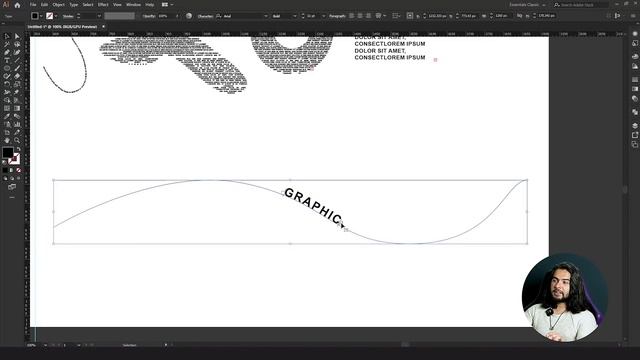Choose the Scale tool
This screenshot has height=360, width=640.
(17, 84)
